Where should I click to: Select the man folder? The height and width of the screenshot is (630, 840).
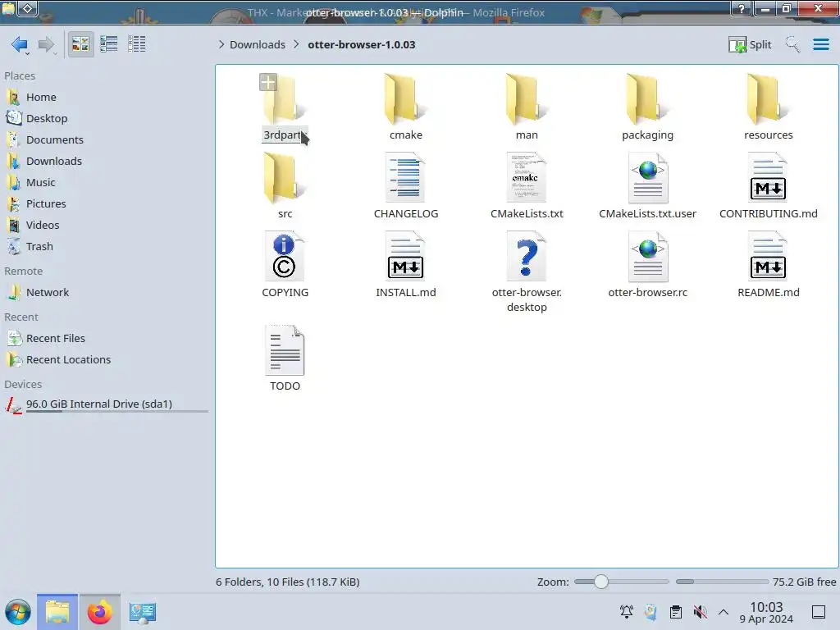[x=527, y=107]
